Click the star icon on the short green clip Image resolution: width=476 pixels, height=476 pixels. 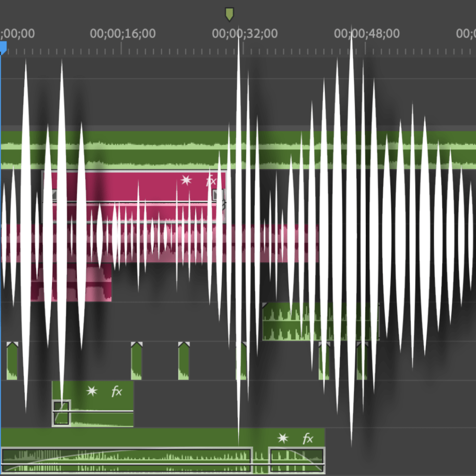tap(92, 391)
